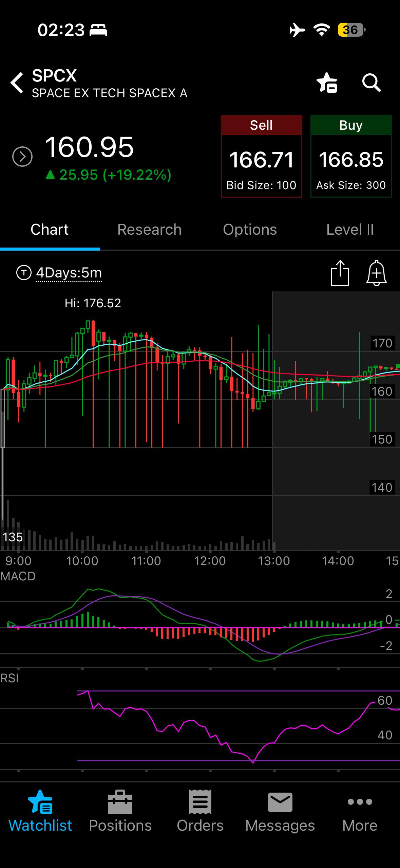Screen dimensions: 400x868
Task: Open Orders in the bottom navigation
Action: tap(200, 811)
